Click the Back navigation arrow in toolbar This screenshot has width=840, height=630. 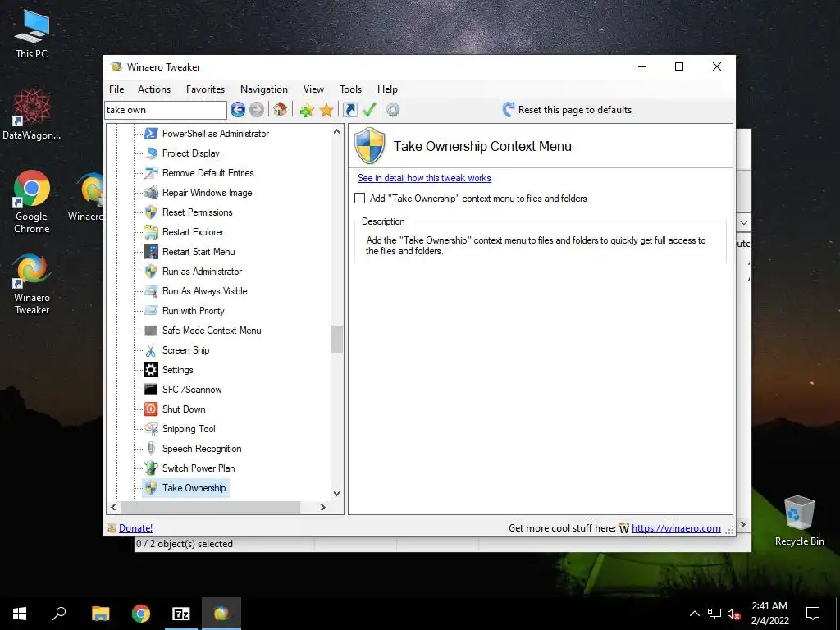pyautogui.click(x=238, y=110)
